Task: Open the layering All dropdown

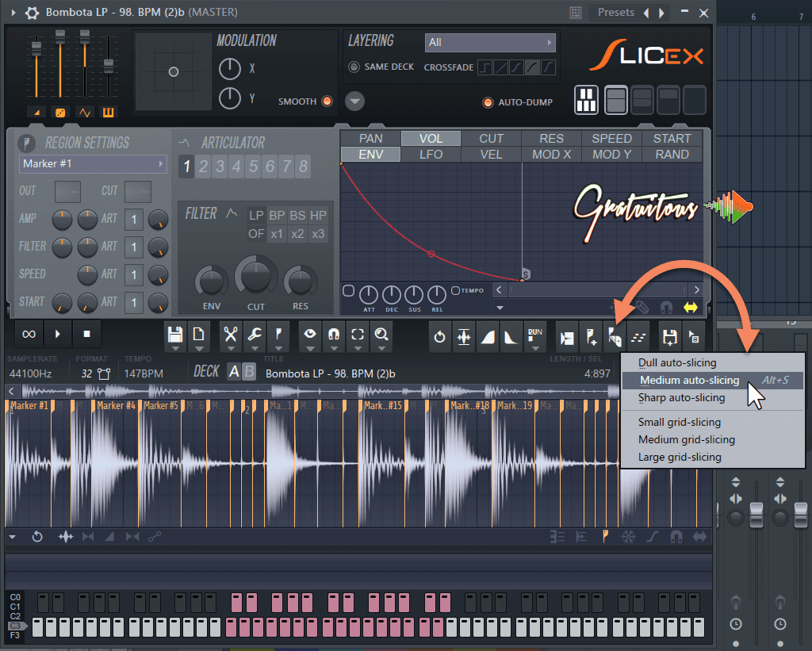Action: [490, 43]
